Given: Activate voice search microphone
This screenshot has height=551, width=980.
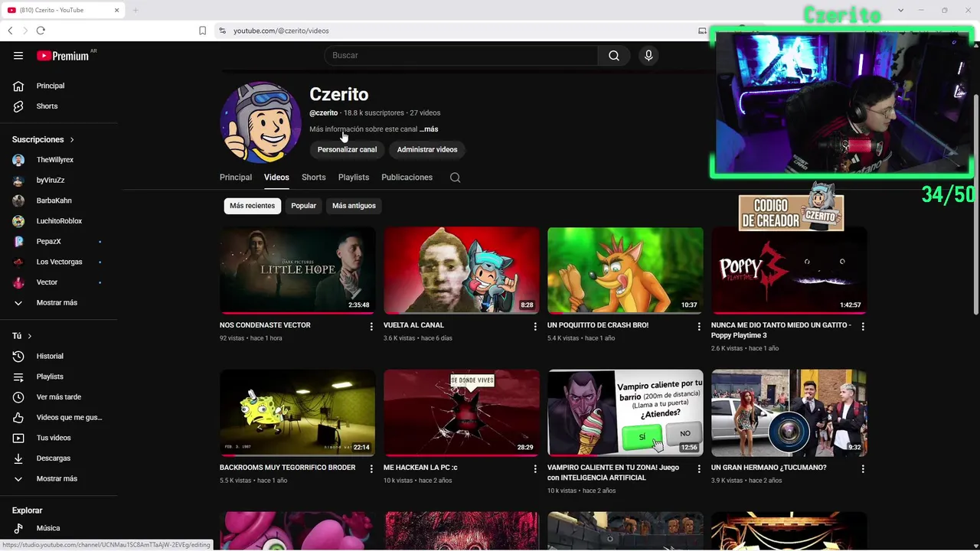Looking at the screenshot, I should click(x=648, y=55).
